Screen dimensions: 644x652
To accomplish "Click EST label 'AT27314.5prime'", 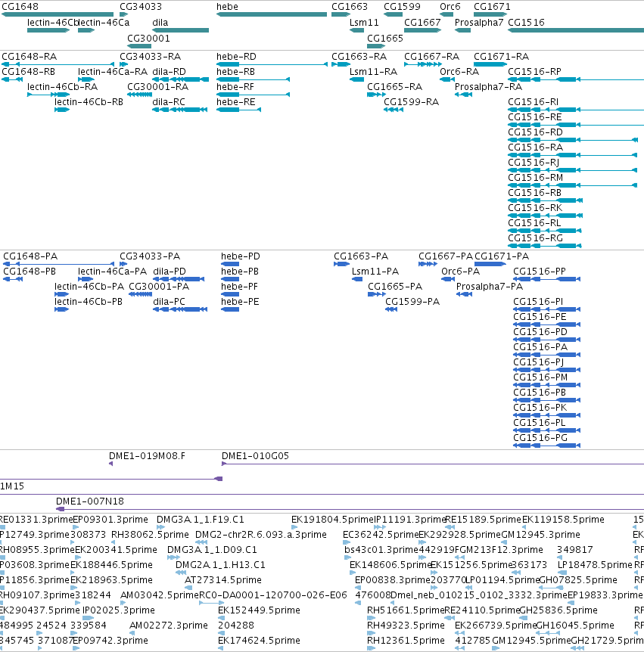I will pos(223,579).
